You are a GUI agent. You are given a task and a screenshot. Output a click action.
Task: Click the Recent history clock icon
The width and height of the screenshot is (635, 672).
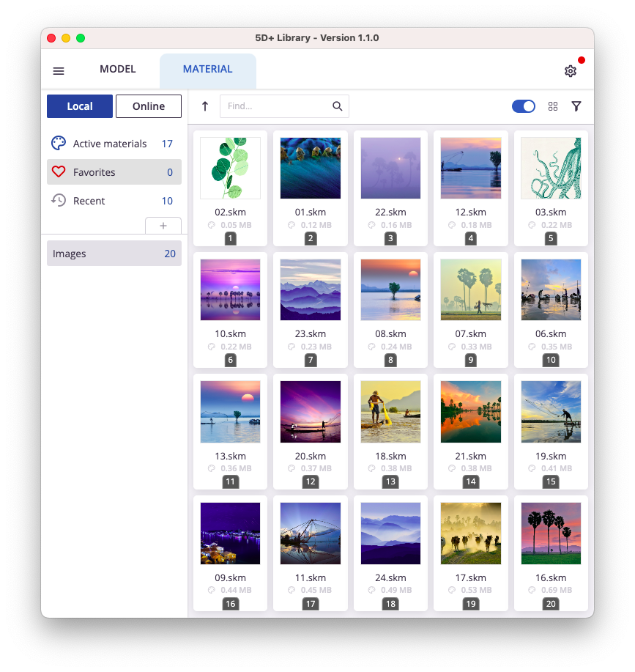pos(59,200)
